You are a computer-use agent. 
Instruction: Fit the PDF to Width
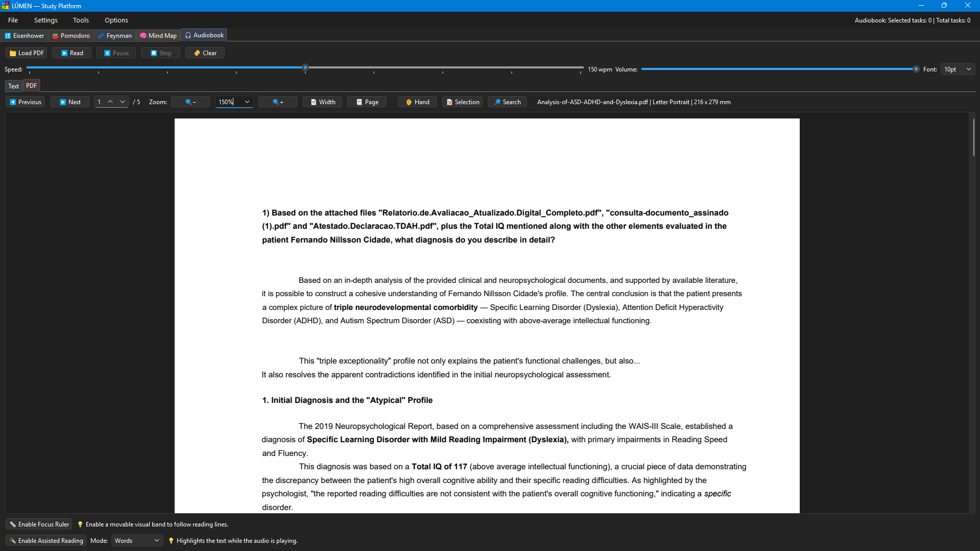tap(322, 102)
